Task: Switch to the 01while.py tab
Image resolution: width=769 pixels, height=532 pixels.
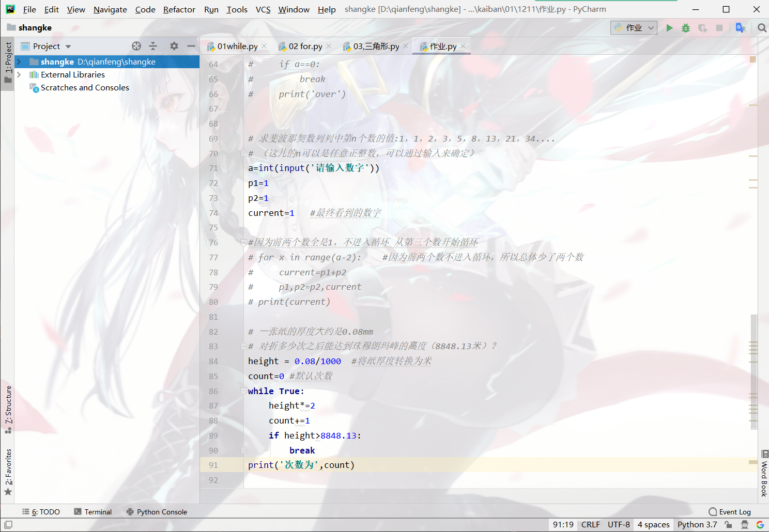Action: (235, 46)
